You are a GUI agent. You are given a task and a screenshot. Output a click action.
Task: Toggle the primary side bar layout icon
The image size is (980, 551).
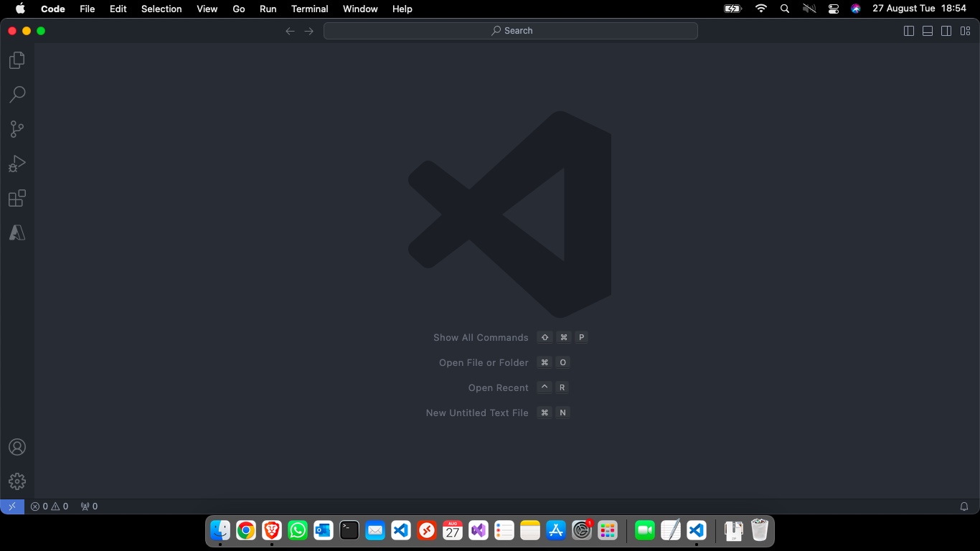pos(909,31)
